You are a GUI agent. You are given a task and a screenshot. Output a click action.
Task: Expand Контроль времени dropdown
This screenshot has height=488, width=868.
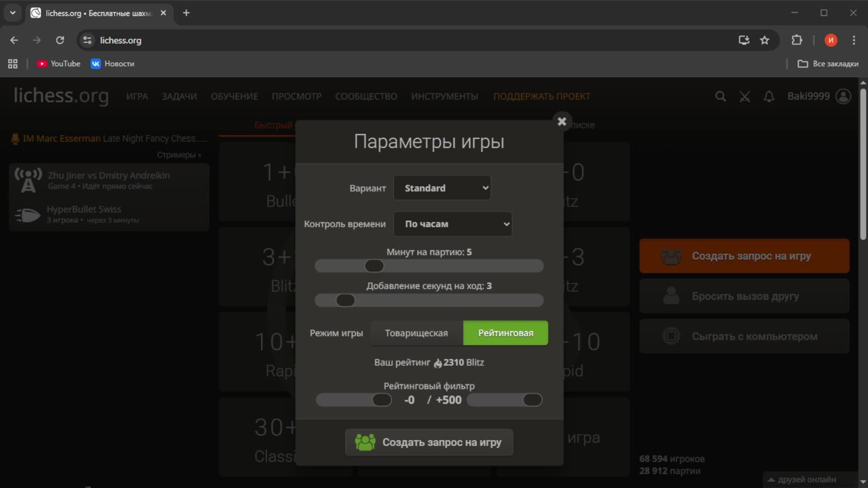pyautogui.click(x=452, y=224)
